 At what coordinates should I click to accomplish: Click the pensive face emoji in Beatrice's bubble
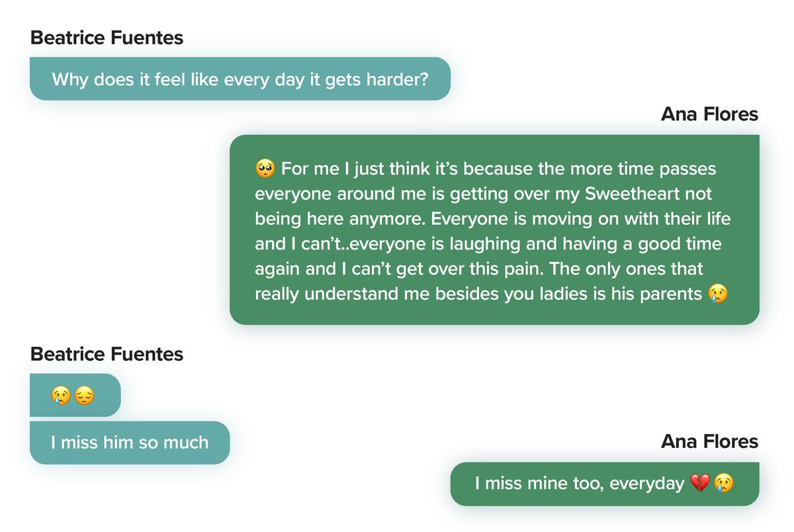pos(85,396)
